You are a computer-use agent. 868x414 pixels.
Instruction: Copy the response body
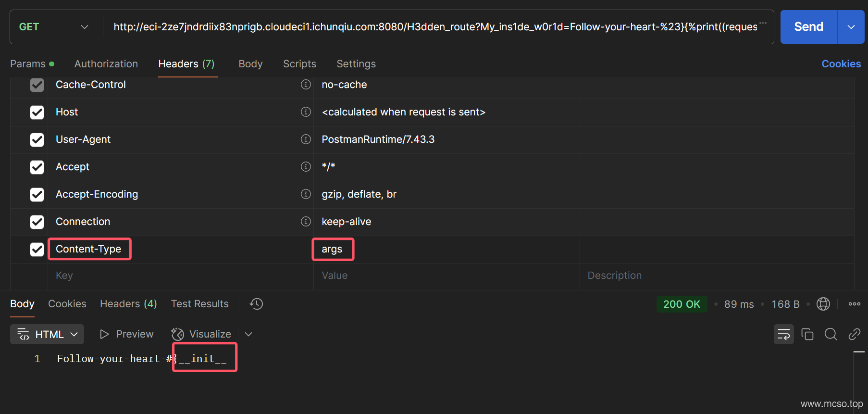[x=807, y=334]
